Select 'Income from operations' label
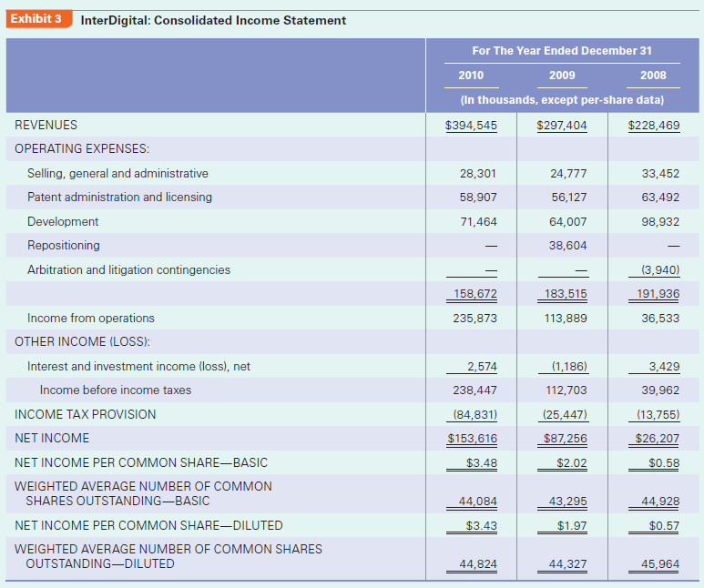The image size is (704, 588). click(x=91, y=319)
